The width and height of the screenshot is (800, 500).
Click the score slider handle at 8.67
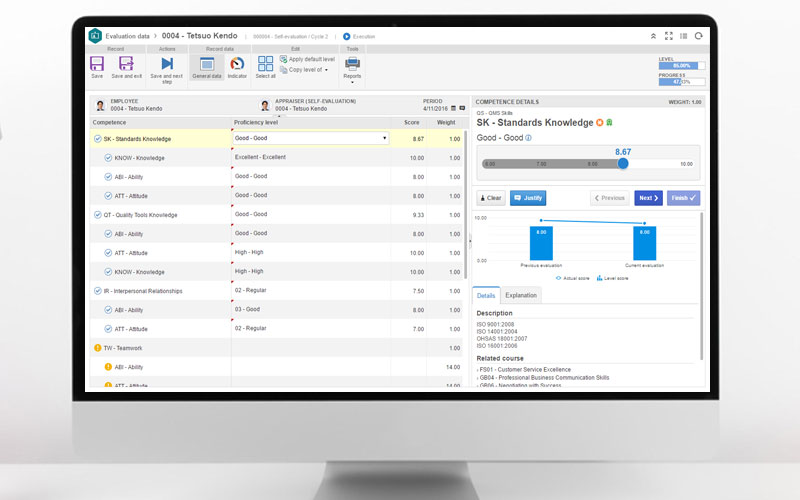(x=623, y=163)
